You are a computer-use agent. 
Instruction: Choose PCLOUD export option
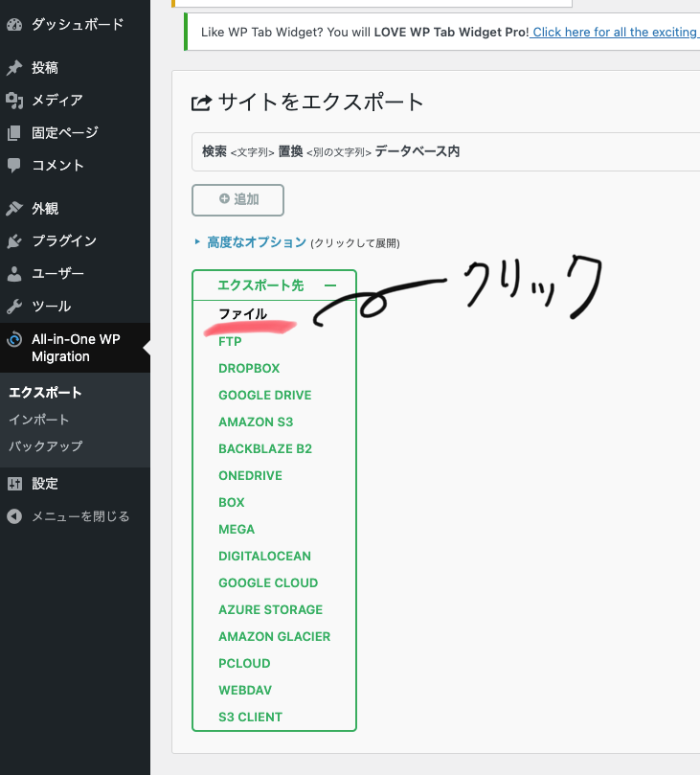(244, 663)
